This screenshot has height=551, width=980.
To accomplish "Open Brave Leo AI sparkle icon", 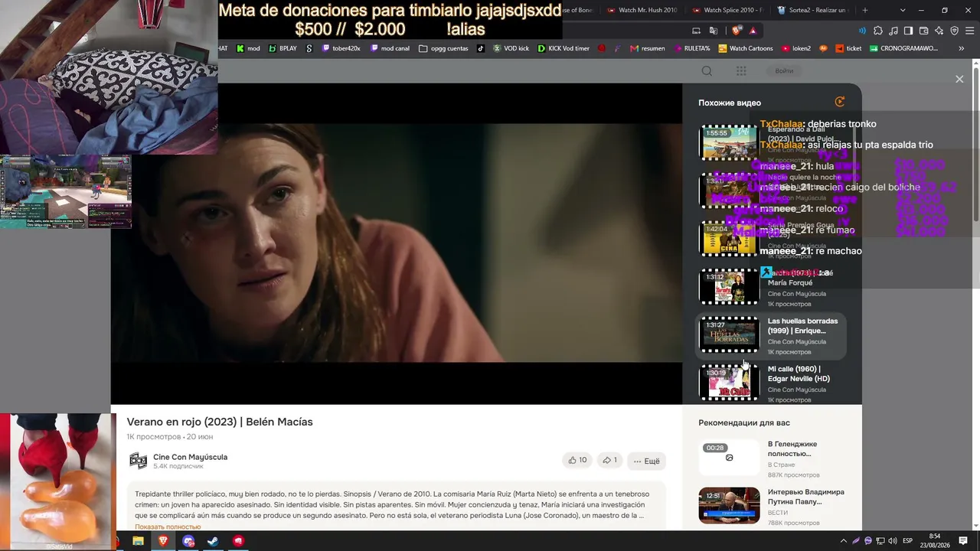I will click(x=939, y=31).
